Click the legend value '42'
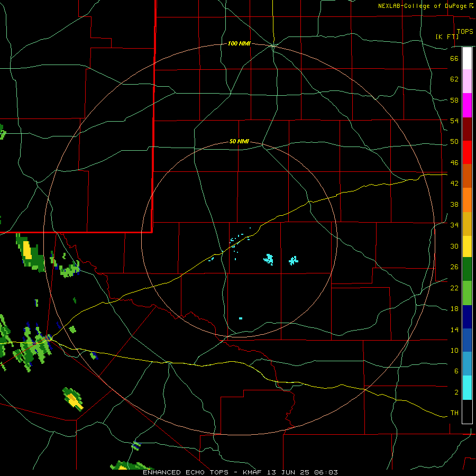Screen dimensions: 476x476 pyautogui.click(x=454, y=184)
